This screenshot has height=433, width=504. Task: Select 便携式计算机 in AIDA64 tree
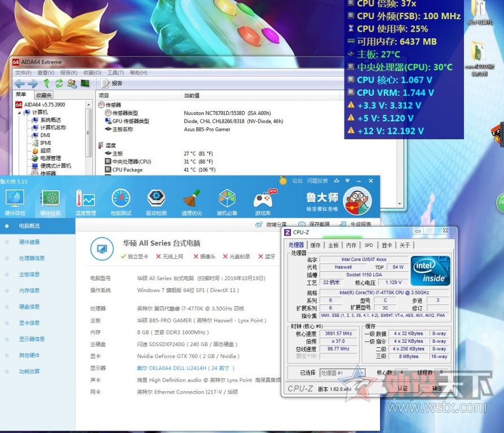56,166
